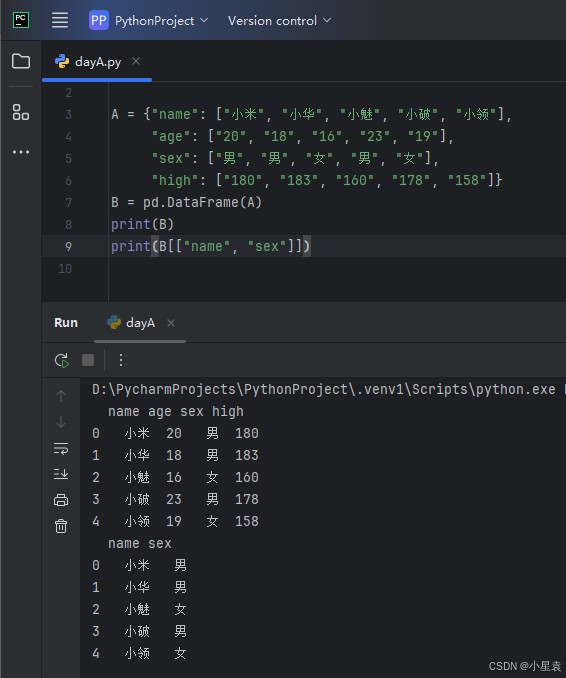Toggle scroll to end of output
The height and width of the screenshot is (678, 566).
tap(61, 474)
